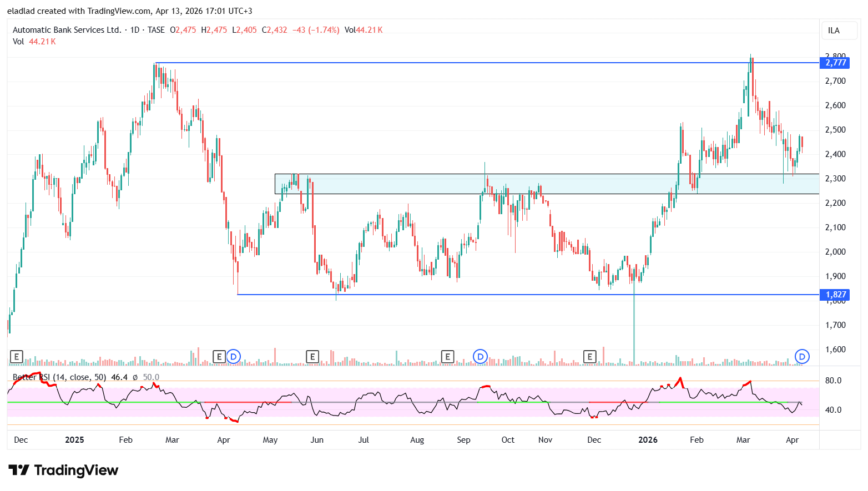The image size is (868, 491).
Task: Click the 1D interval label
Action: [x=135, y=30]
